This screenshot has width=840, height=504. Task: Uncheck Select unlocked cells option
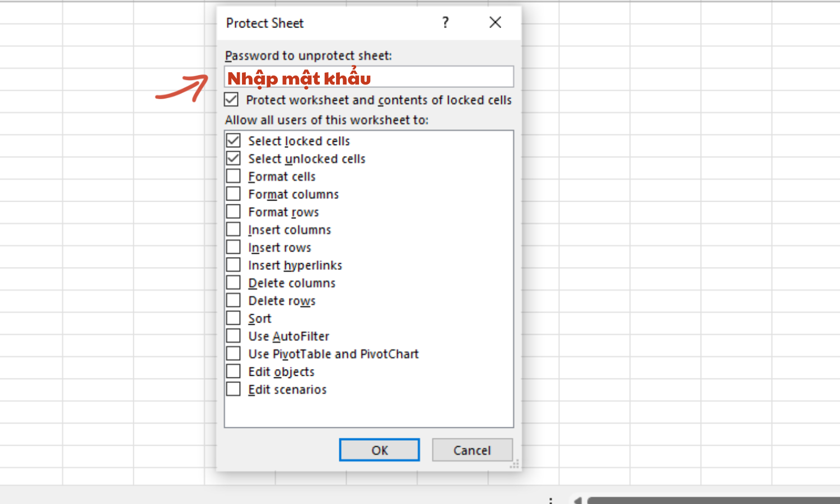pos(234,158)
